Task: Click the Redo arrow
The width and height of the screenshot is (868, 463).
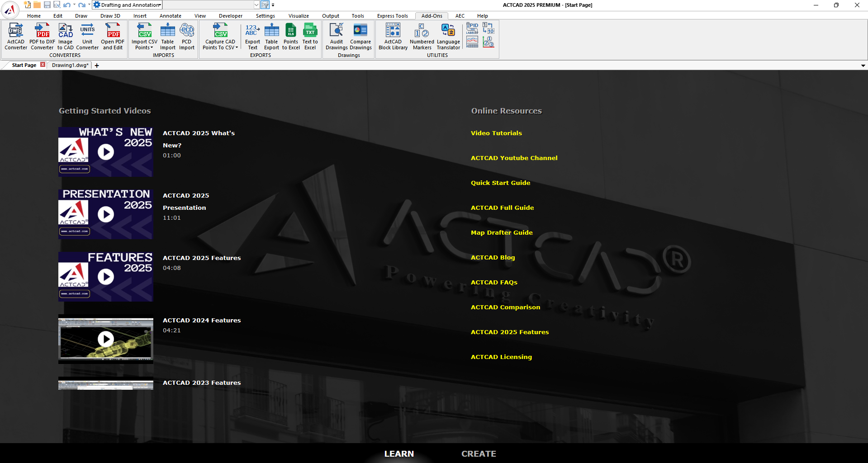Action: (82, 5)
